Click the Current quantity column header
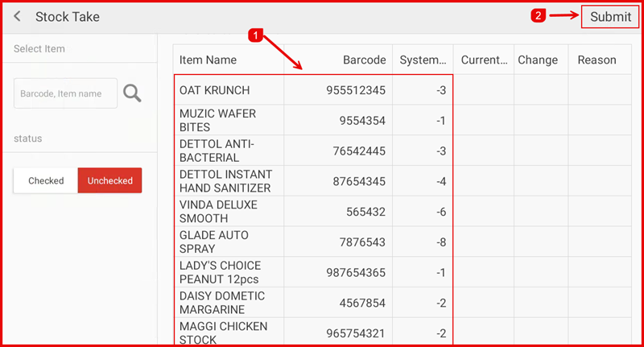The image size is (644, 347). pyautogui.click(x=483, y=60)
